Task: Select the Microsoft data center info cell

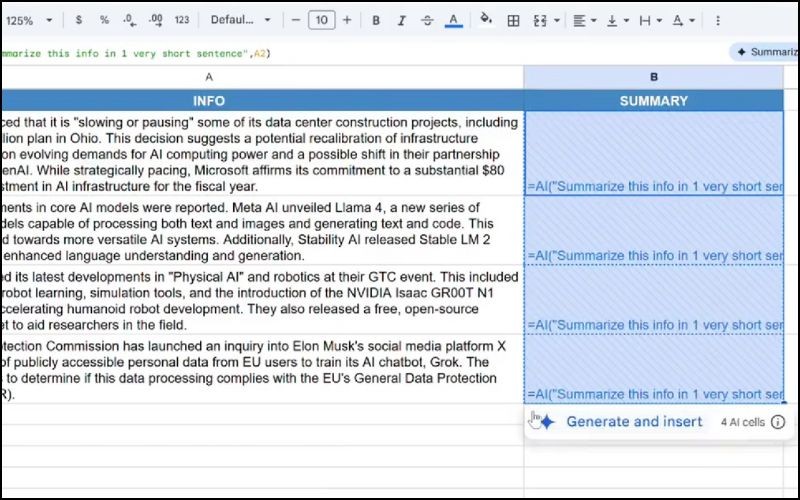Action: (262, 154)
